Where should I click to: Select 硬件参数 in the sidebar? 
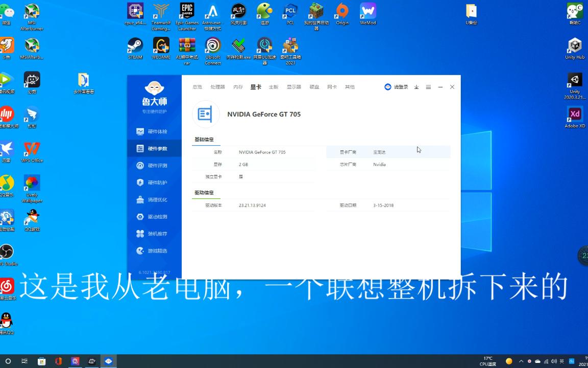(x=154, y=149)
